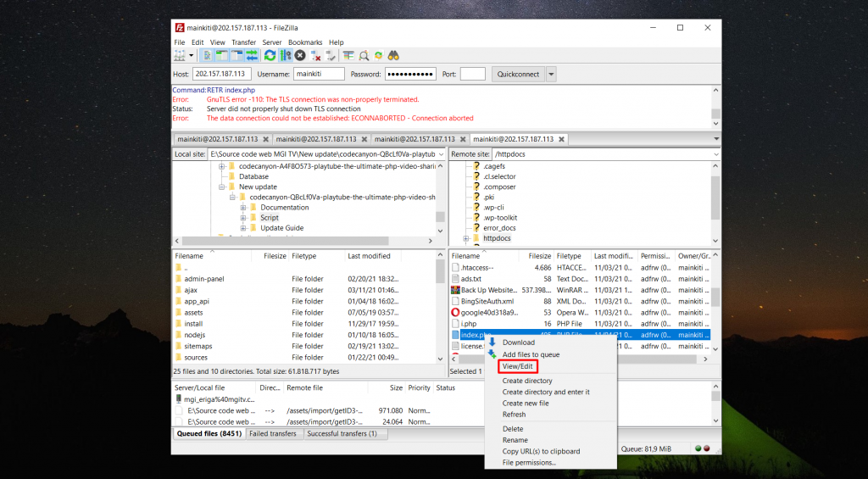Open the Bookmarks menu
The height and width of the screenshot is (479, 868).
(x=305, y=42)
